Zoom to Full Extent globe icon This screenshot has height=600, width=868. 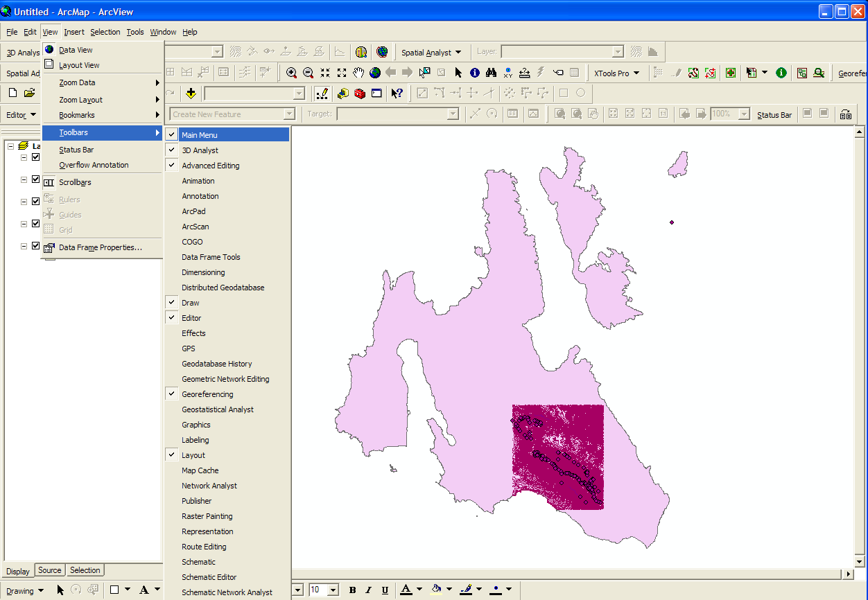(375, 73)
